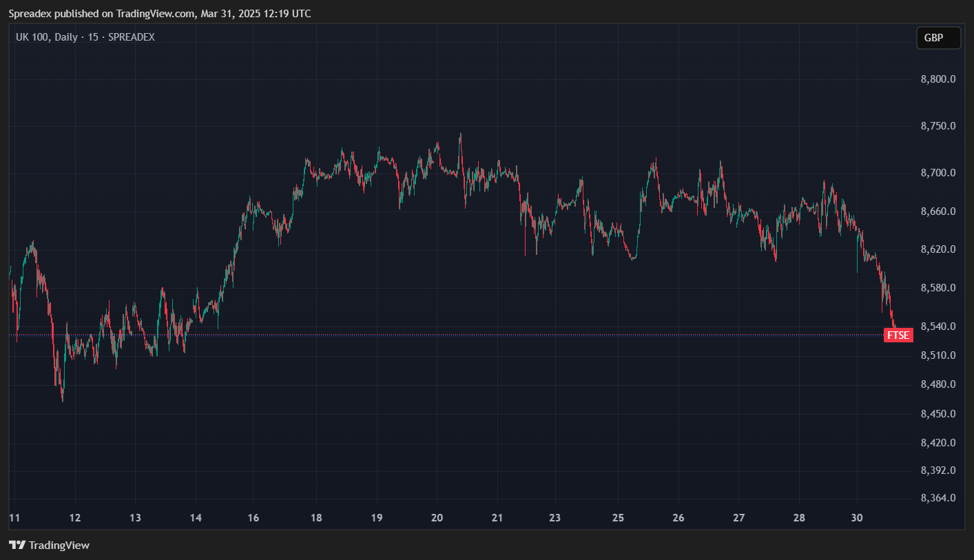Screen dimensions: 974x560
Task: Select the 8,364.0 price axis label
Action: point(938,498)
